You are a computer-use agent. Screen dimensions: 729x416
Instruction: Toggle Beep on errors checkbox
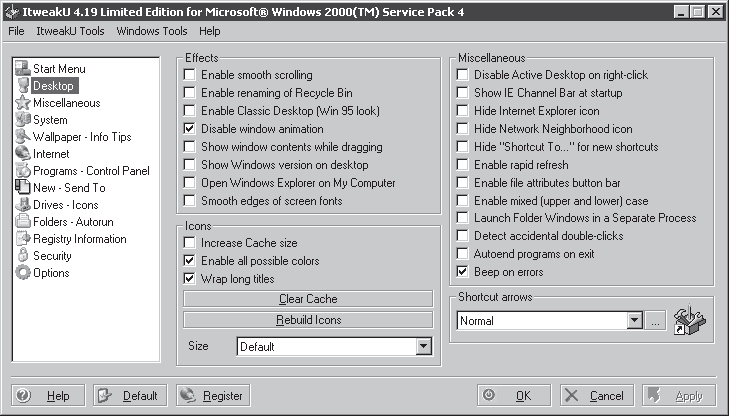click(x=463, y=271)
